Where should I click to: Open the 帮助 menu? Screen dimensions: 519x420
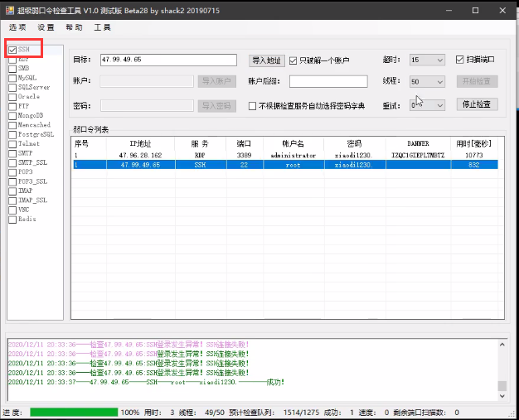74,27
